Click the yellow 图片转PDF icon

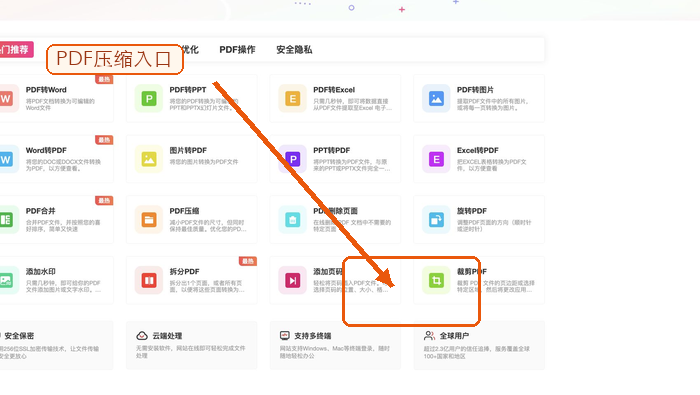pos(149,159)
